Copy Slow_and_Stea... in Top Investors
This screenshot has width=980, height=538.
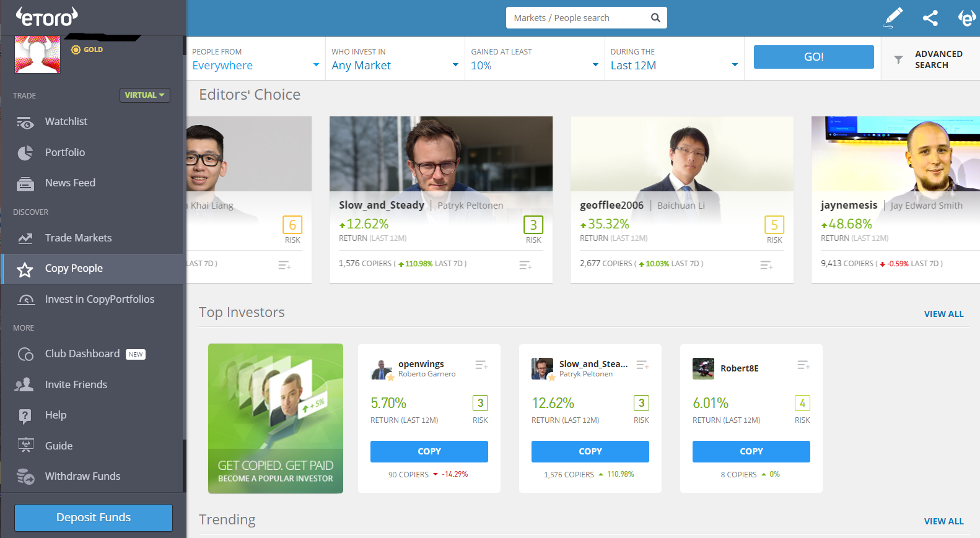[x=590, y=451]
